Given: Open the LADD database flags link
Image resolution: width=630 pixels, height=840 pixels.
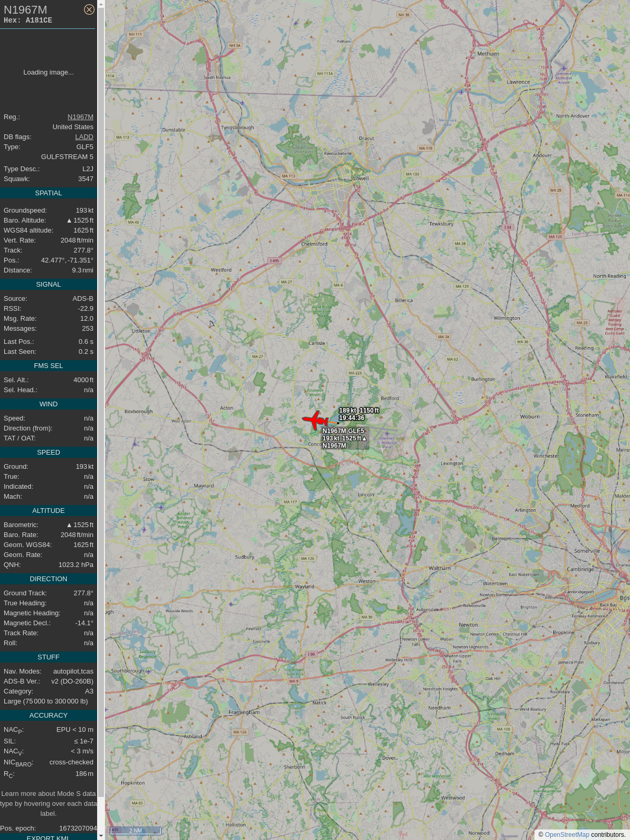Looking at the screenshot, I should pos(84,137).
